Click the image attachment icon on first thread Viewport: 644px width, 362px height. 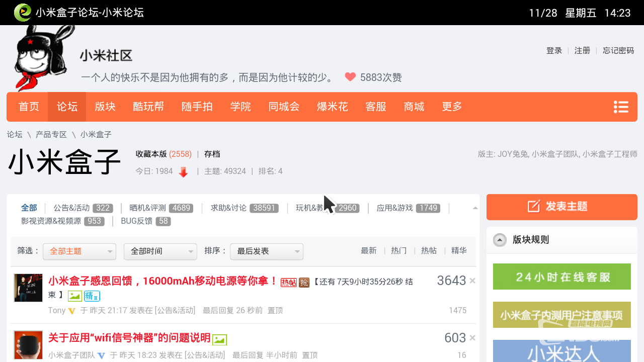point(75,296)
